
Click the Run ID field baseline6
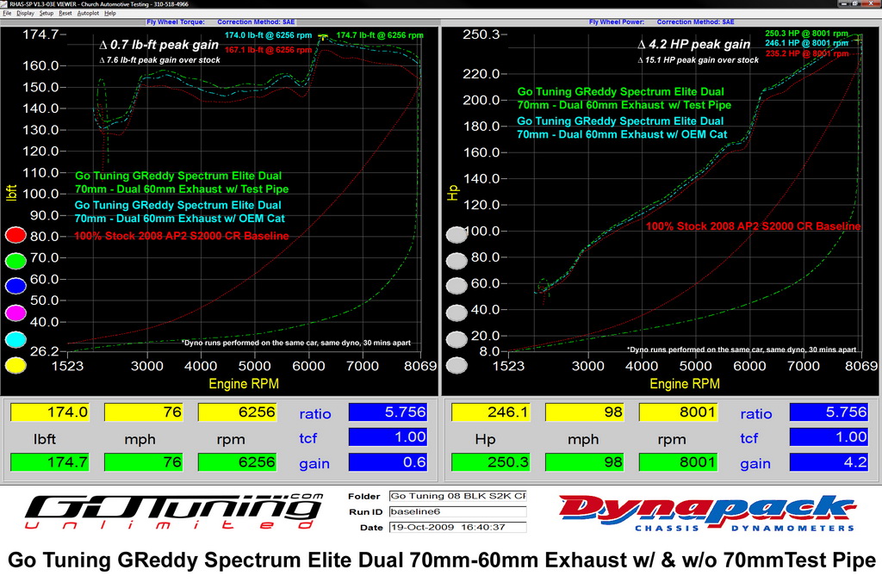tap(458, 511)
